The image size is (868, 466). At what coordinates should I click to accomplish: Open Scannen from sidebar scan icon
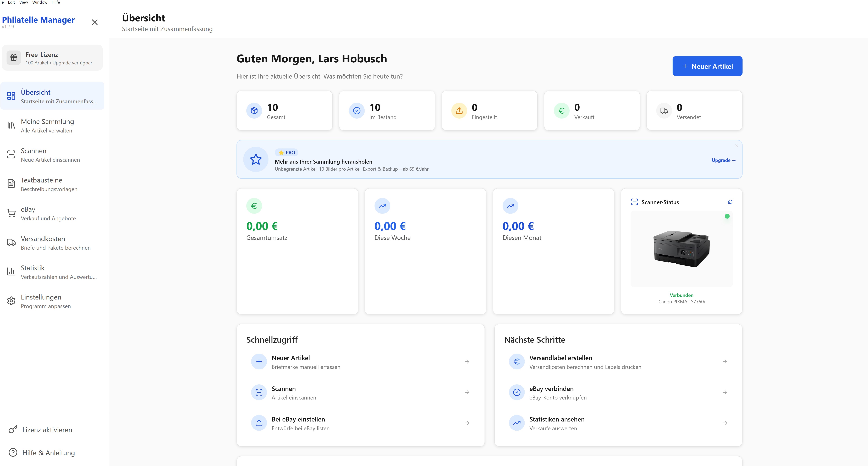[x=11, y=155]
